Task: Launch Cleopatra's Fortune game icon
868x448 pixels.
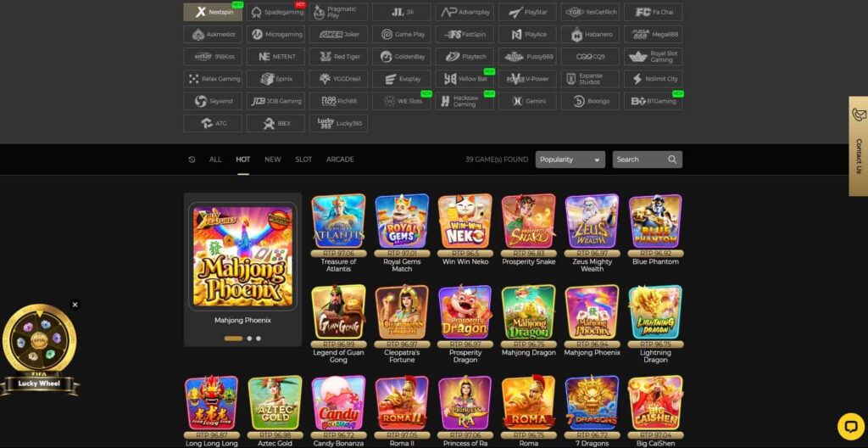Action: (402, 311)
